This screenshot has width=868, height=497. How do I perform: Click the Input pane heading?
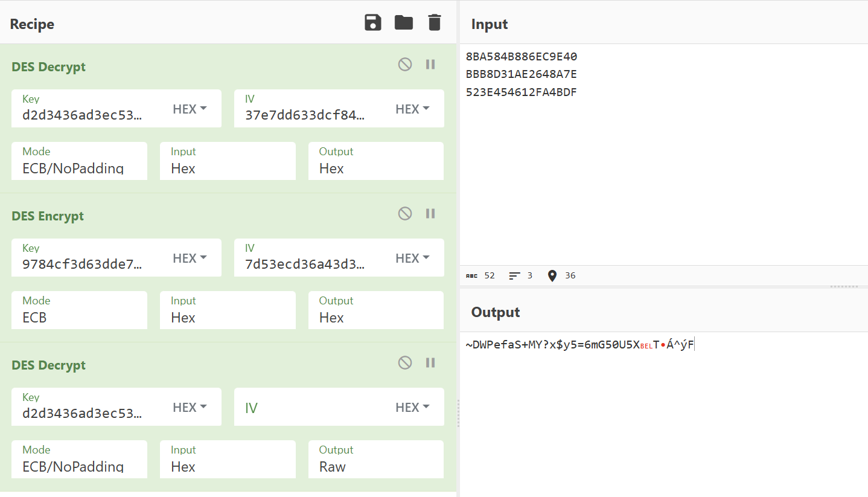490,24
